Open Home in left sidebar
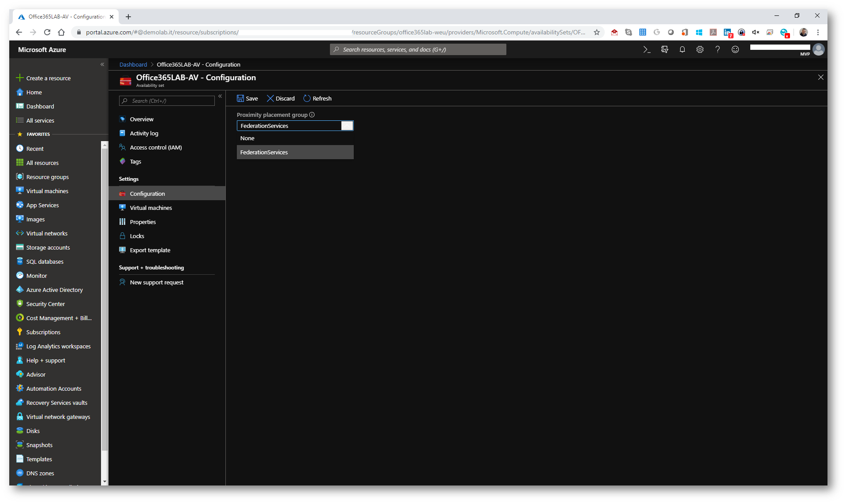 tap(34, 92)
